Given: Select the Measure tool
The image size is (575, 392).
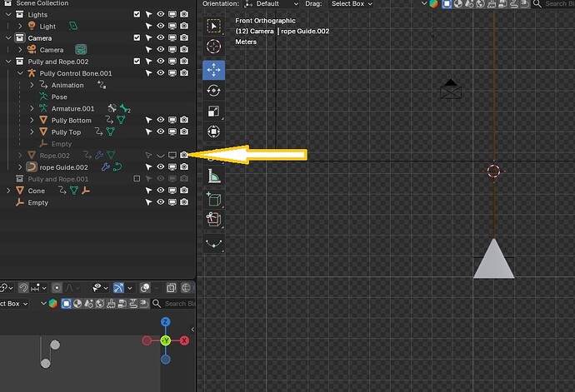Looking at the screenshot, I should coord(214,176).
